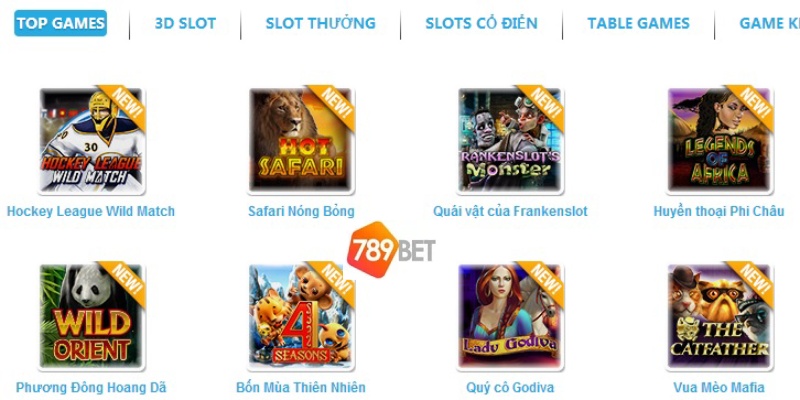The width and height of the screenshot is (800, 400).
Task: Launch the Hot Safari game icon
Action: [301, 140]
